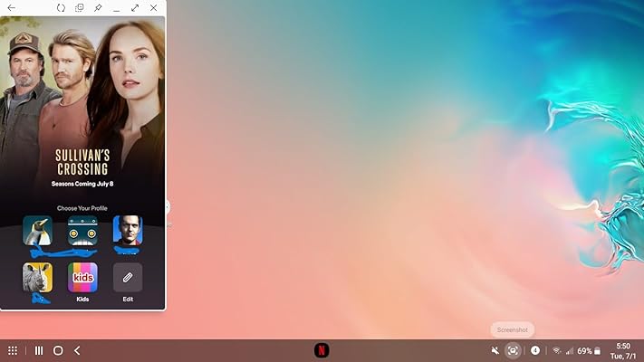Image resolution: width=644 pixels, height=362 pixels.
Task: Open the apps grid in taskbar
Action: click(13, 350)
